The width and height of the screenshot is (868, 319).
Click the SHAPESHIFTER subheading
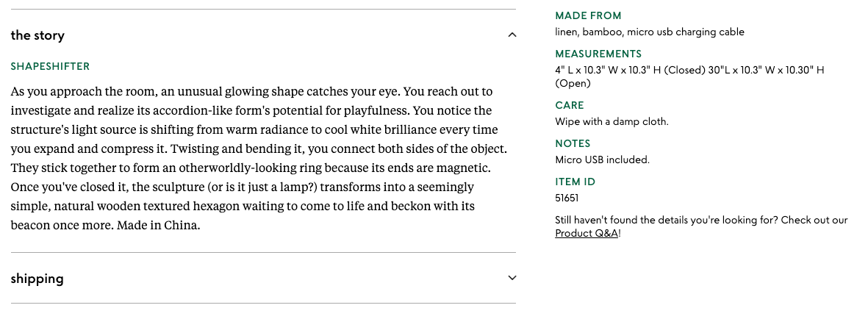pyautogui.click(x=50, y=66)
